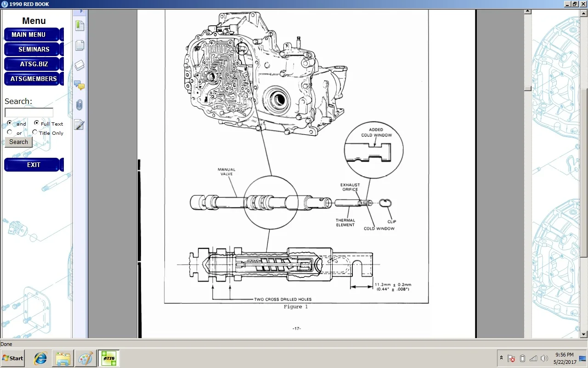Select the 'Full Text' radio option
This screenshot has height=368, width=588.
(x=36, y=123)
